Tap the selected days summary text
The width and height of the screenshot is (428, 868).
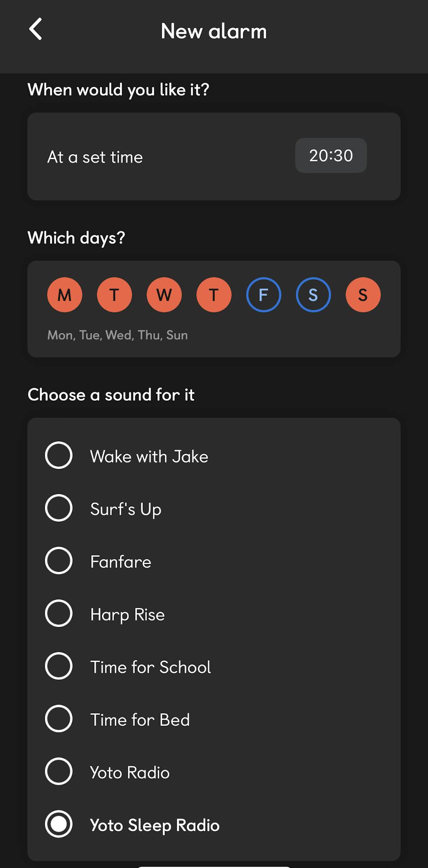117,335
